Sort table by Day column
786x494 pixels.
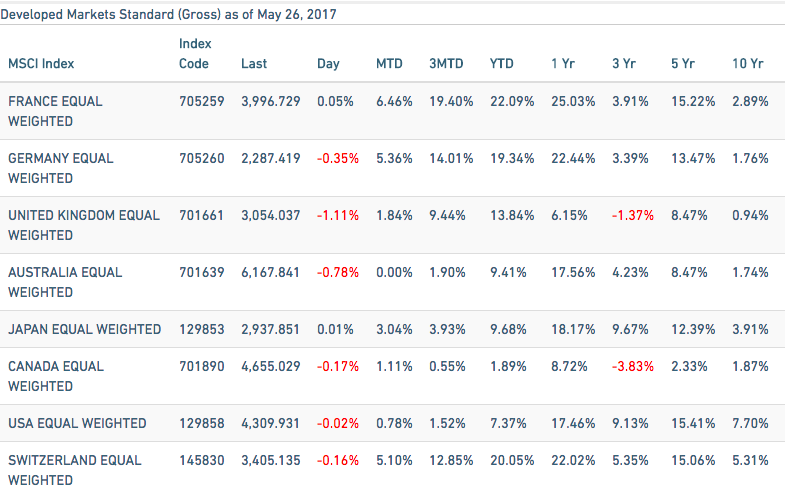(328, 64)
